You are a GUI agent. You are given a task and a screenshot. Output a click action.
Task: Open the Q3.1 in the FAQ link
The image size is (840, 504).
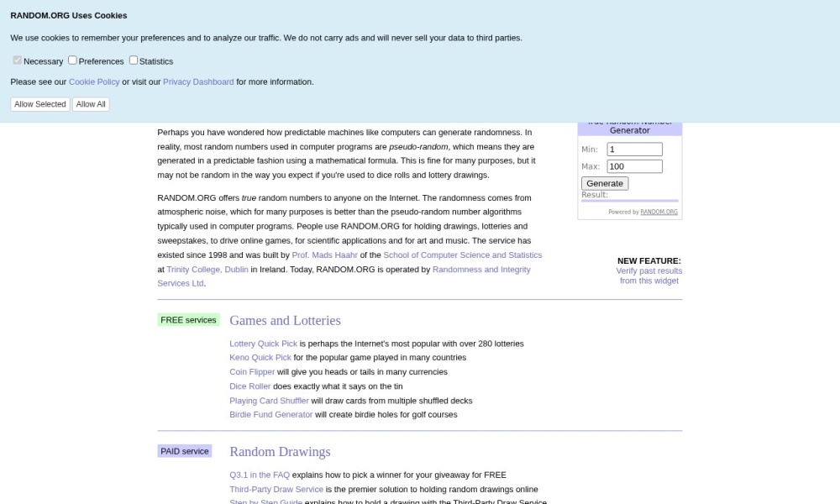click(260, 475)
